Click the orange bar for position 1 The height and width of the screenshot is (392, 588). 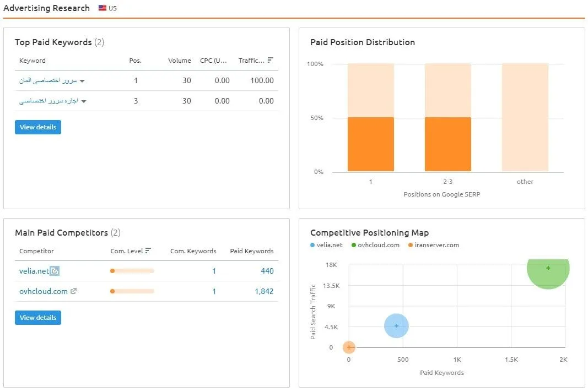(x=370, y=144)
